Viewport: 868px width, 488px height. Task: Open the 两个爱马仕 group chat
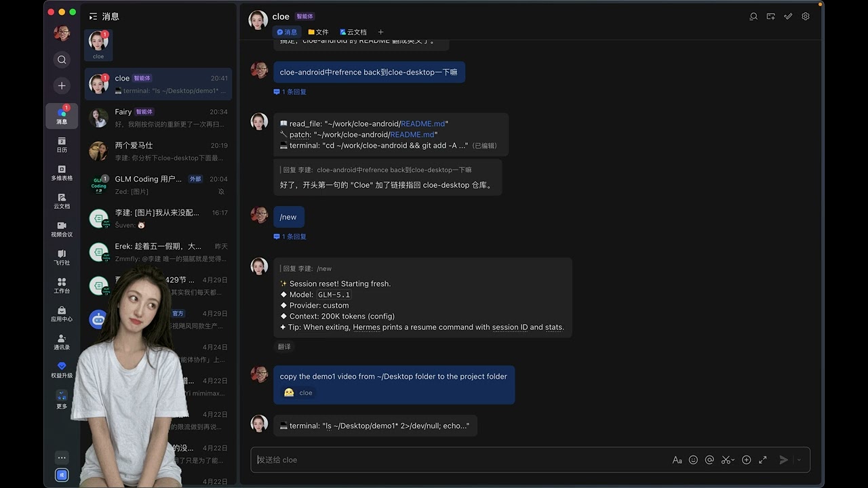click(158, 151)
